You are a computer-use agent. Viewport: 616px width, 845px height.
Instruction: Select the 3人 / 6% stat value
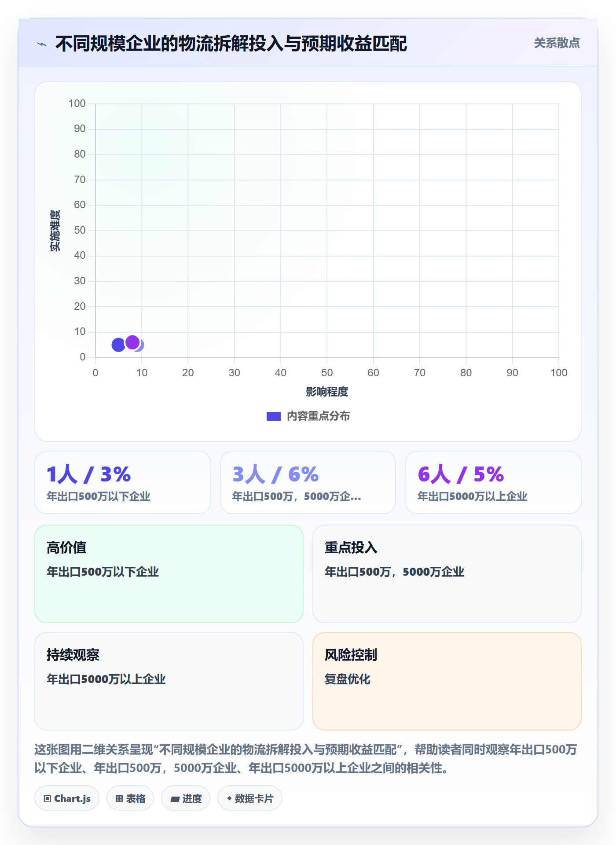pos(275,474)
